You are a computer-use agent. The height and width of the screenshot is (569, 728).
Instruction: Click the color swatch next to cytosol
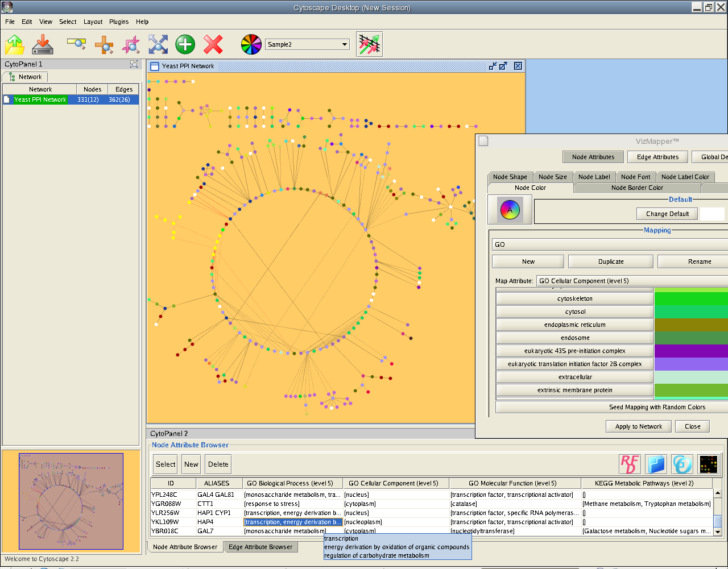tap(691, 312)
